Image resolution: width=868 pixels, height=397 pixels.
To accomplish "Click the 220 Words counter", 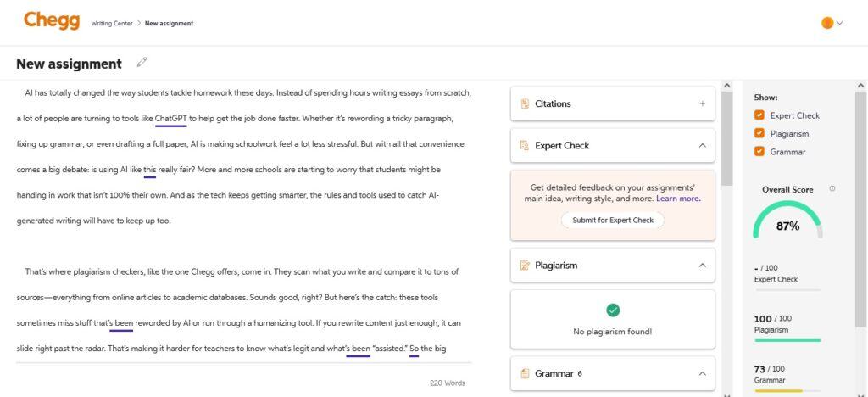I will tap(448, 383).
